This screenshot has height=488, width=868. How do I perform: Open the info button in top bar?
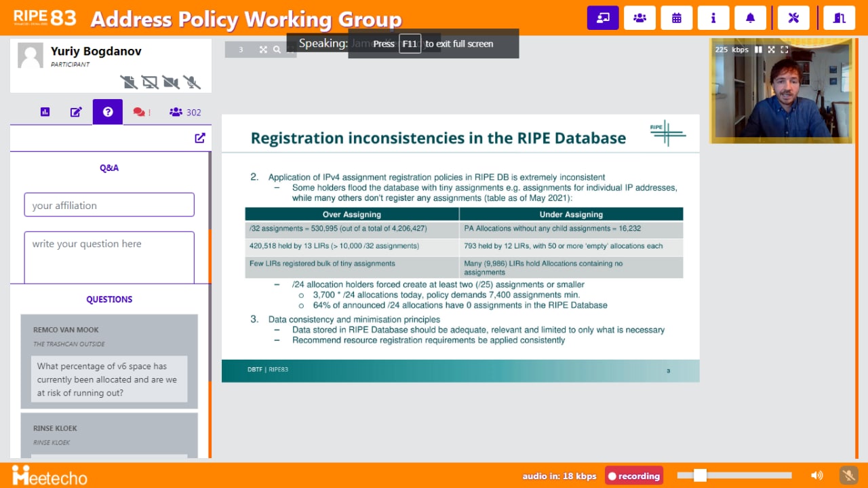click(713, 18)
